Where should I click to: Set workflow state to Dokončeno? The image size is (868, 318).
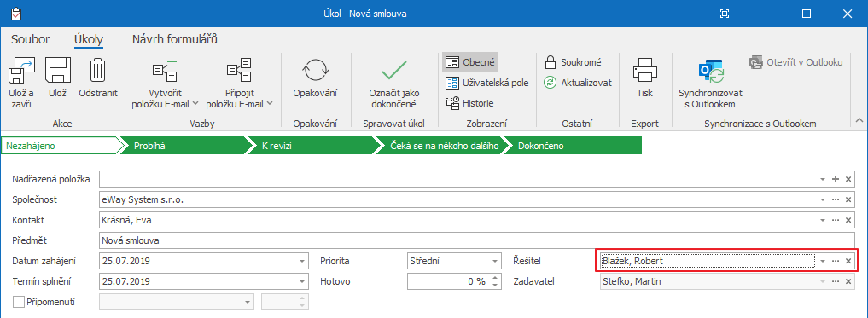[574, 146]
